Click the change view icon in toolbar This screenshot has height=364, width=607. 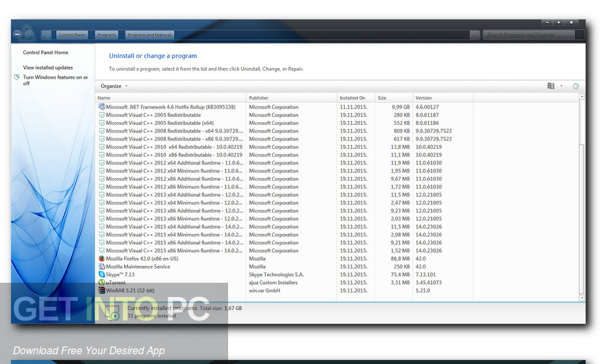pos(551,86)
